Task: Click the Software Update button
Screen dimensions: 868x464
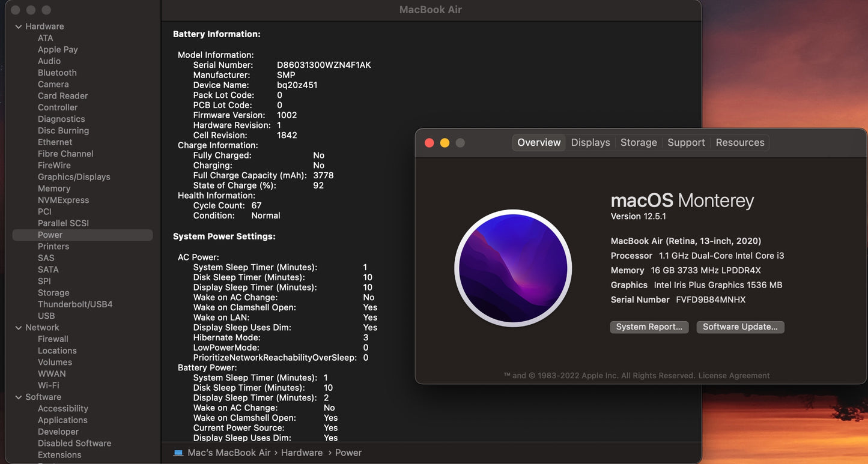Action: click(x=740, y=327)
